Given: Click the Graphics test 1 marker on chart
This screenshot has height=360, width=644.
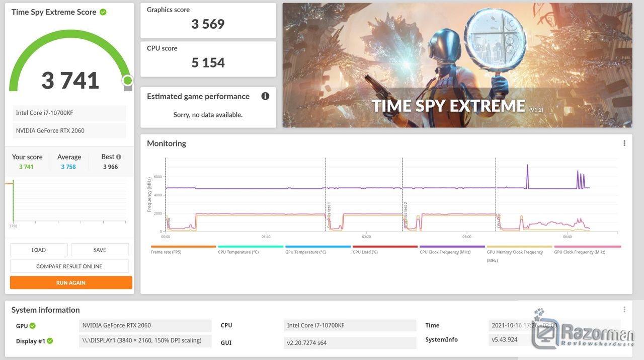Looking at the screenshot, I should (329, 215).
